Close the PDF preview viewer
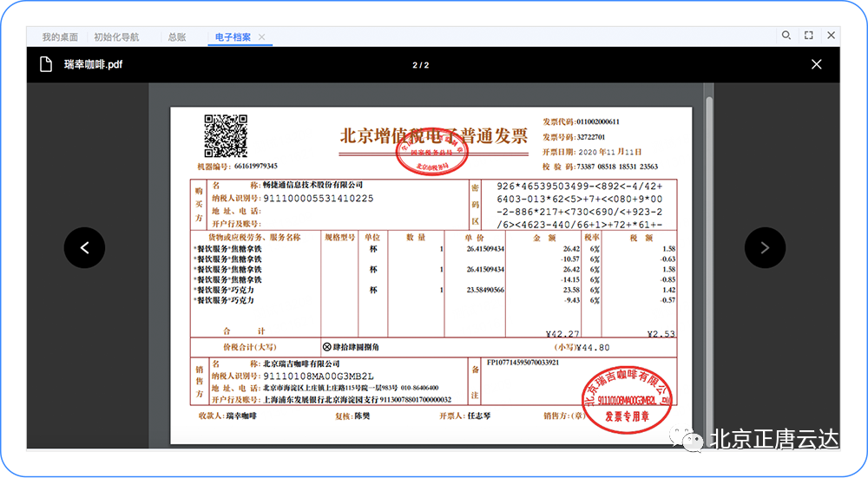Screen dimensions: 868x478 [x=817, y=64]
